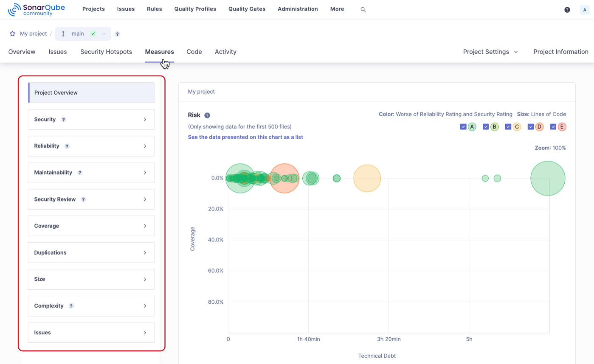The image size is (594, 364).
Task: Click the help question mark icon top right
Action: pyautogui.click(x=567, y=9)
